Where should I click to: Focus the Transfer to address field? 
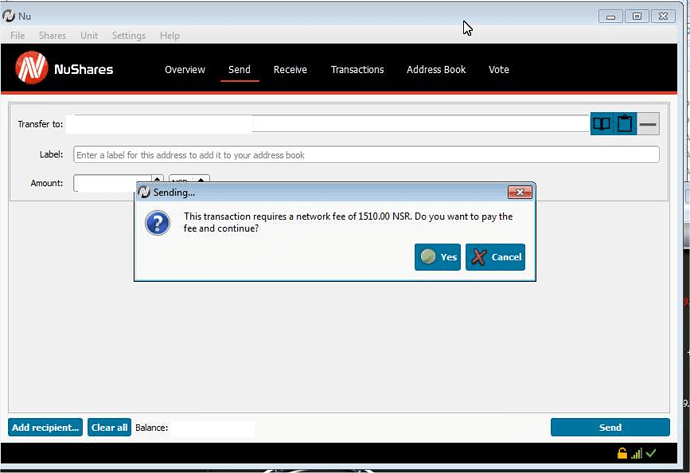pos(328,124)
